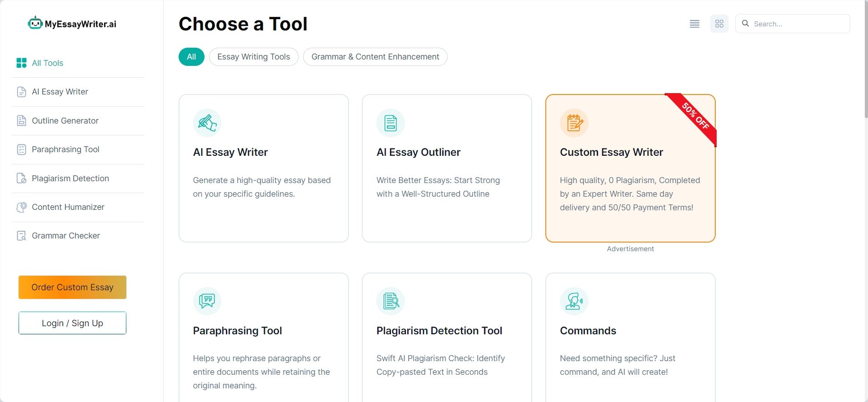This screenshot has height=402, width=868.
Task: Click the AI Essay Outliner card document icon
Action: tap(390, 123)
